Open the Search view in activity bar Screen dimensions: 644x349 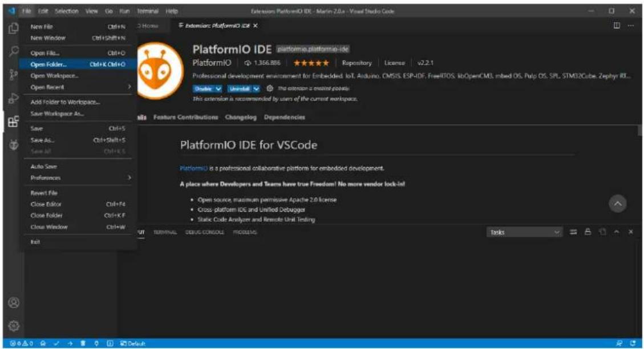pos(14,51)
